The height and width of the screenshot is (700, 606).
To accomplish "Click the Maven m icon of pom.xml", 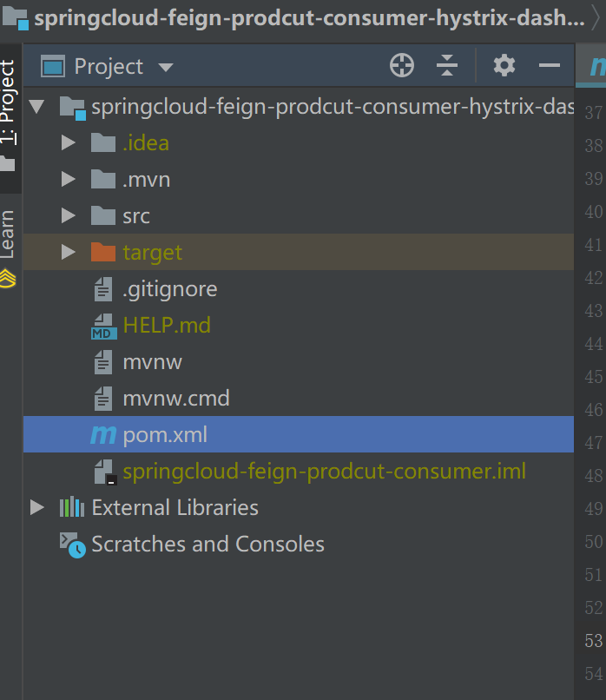I will click(103, 435).
